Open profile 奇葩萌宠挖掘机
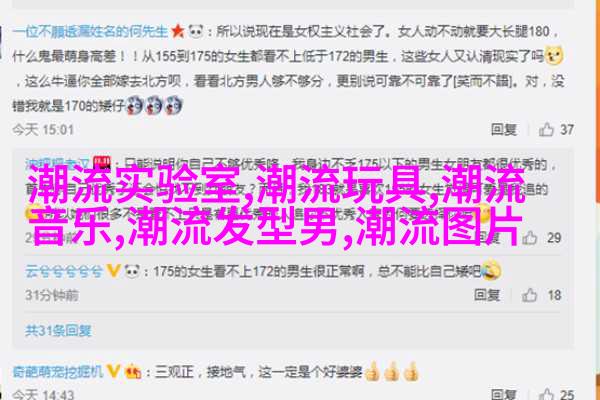Screen dimensions: 600x400 (x=58, y=372)
